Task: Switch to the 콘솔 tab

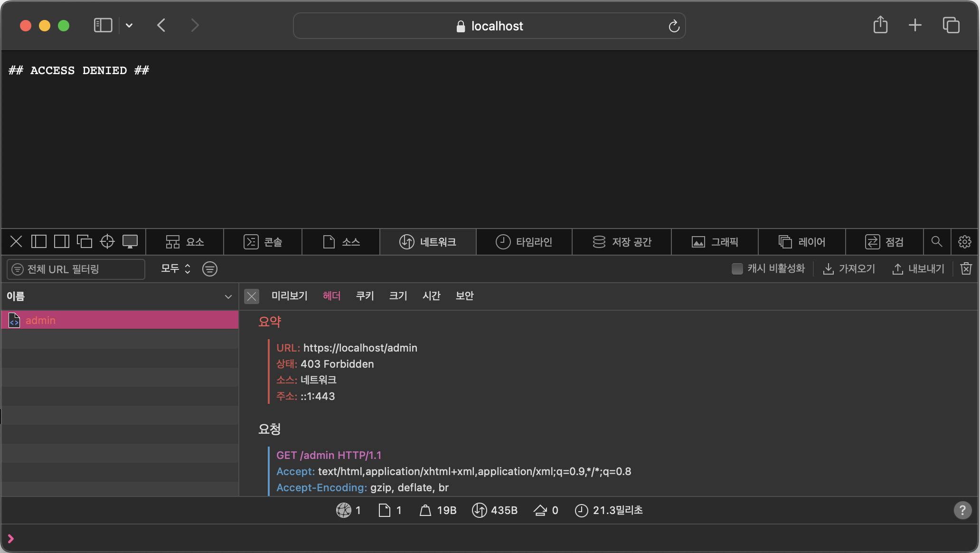Action: click(x=263, y=242)
